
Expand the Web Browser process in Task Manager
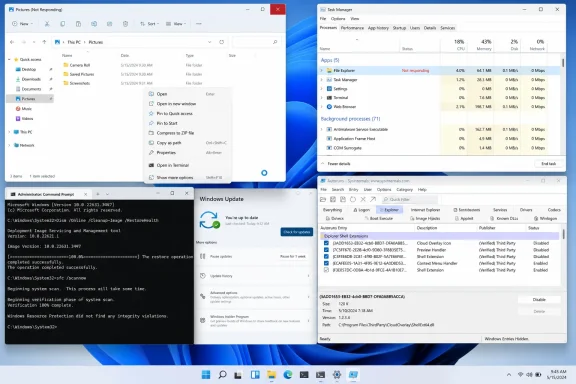322,107
